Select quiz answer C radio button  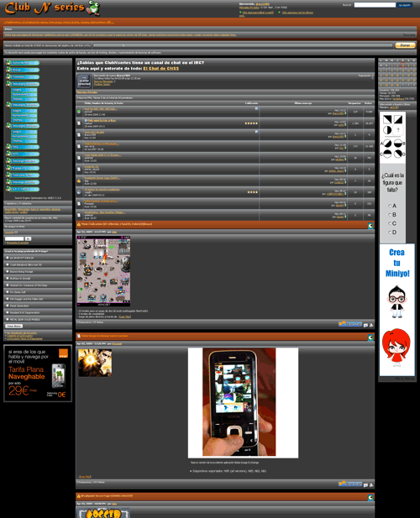tap(390, 223)
